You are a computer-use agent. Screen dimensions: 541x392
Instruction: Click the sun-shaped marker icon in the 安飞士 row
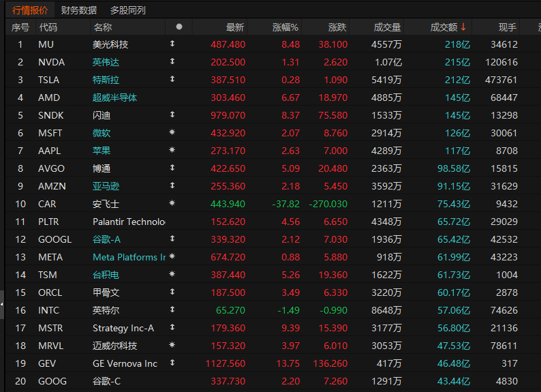pyautogui.click(x=172, y=203)
